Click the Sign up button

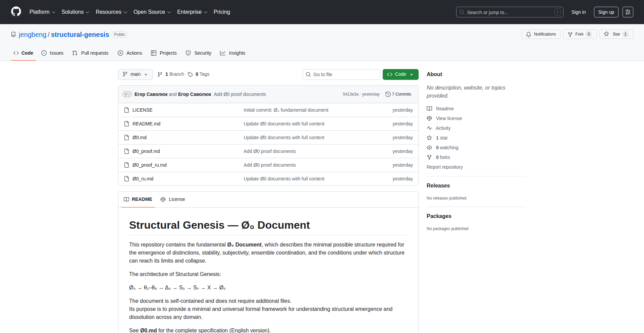tap(606, 12)
